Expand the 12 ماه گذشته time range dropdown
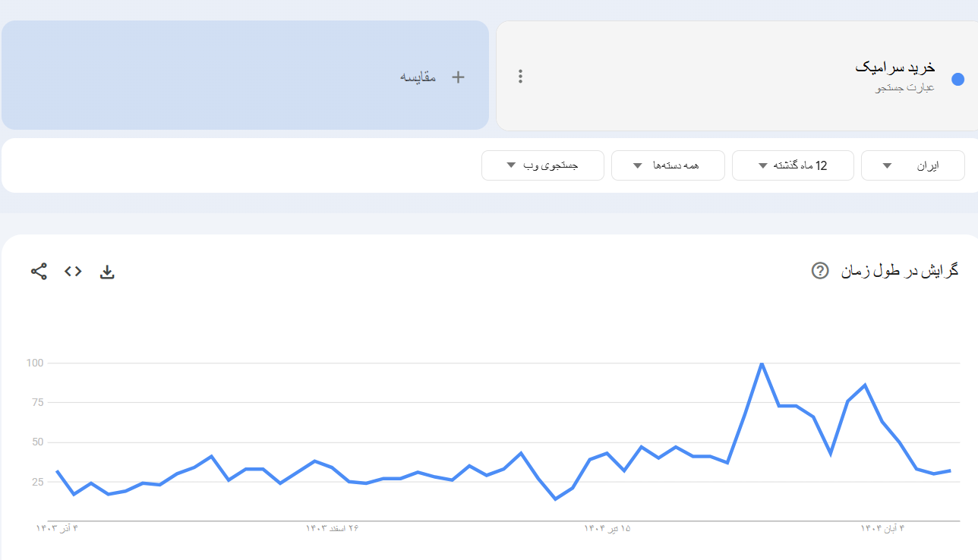978x560 pixels. pyautogui.click(x=793, y=165)
